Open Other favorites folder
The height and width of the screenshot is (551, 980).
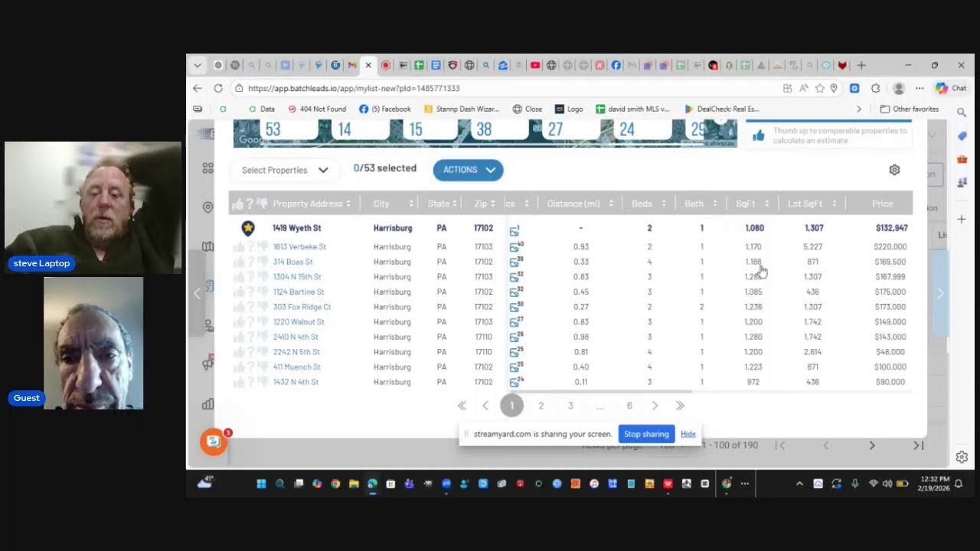point(910,109)
